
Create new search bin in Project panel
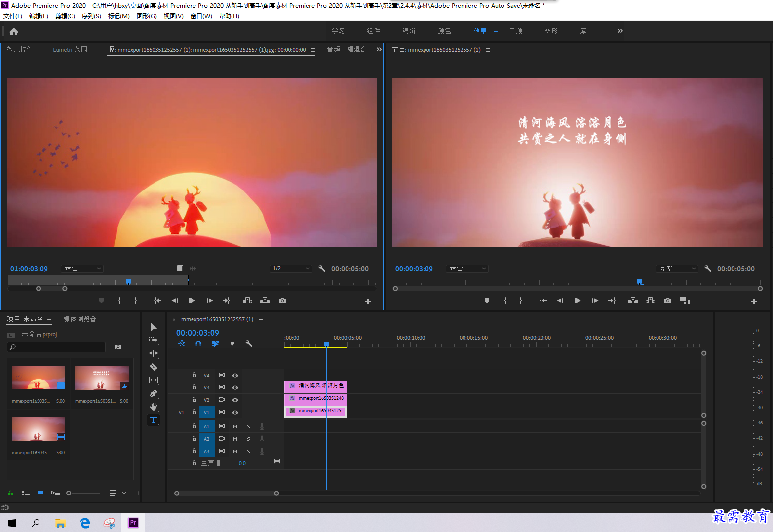(x=118, y=347)
